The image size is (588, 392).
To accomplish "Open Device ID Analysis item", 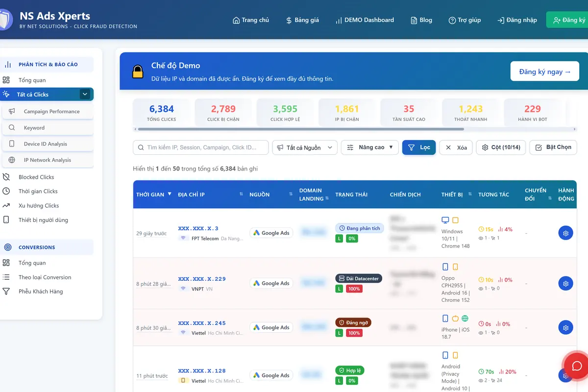I will pyautogui.click(x=48, y=144).
